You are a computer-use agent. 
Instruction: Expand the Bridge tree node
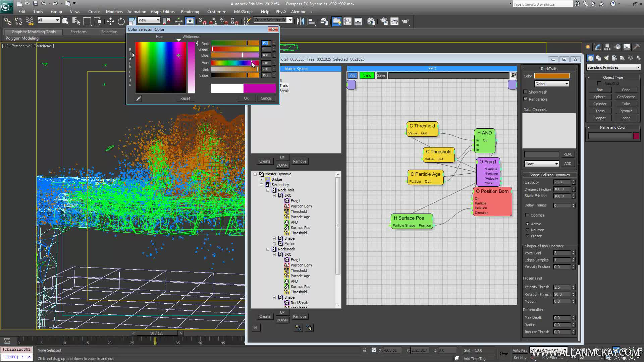click(x=261, y=179)
